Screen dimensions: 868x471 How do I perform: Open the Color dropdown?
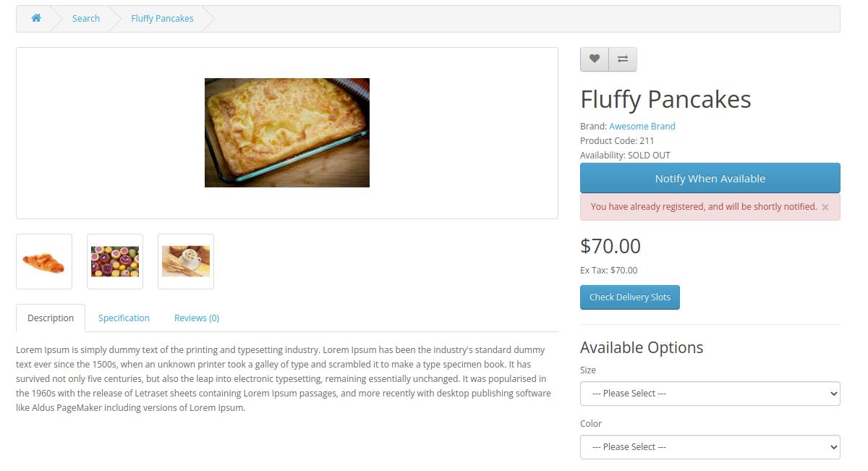tap(710, 446)
